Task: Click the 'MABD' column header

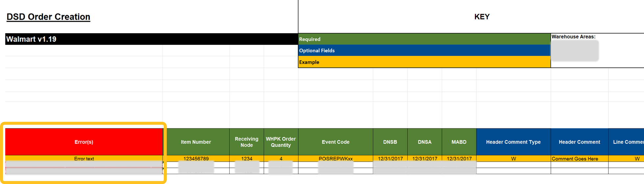Action: click(459, 142)
